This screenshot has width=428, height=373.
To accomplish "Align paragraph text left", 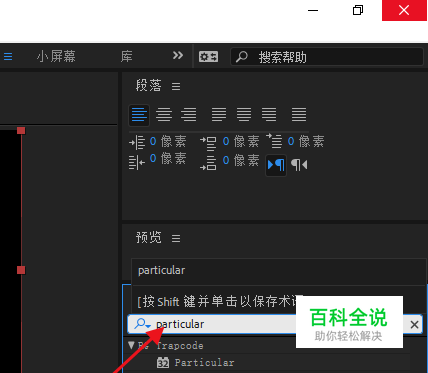I will [139, 115].
